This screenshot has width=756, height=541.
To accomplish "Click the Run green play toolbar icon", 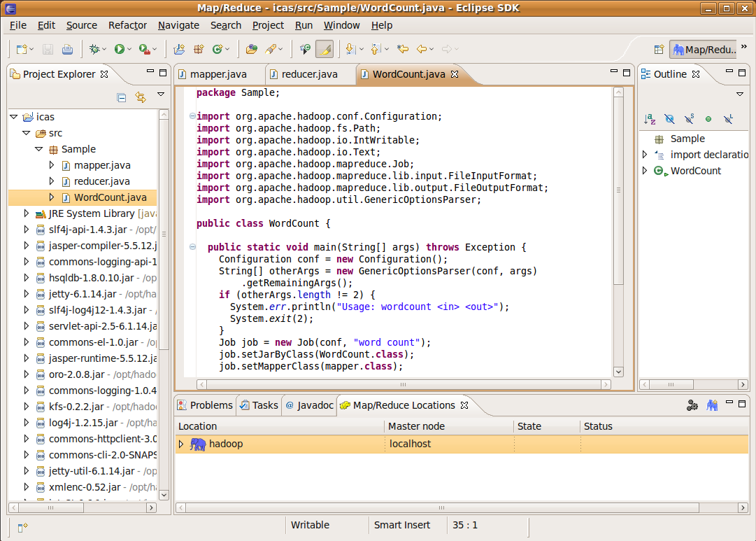I will [120, 49].
